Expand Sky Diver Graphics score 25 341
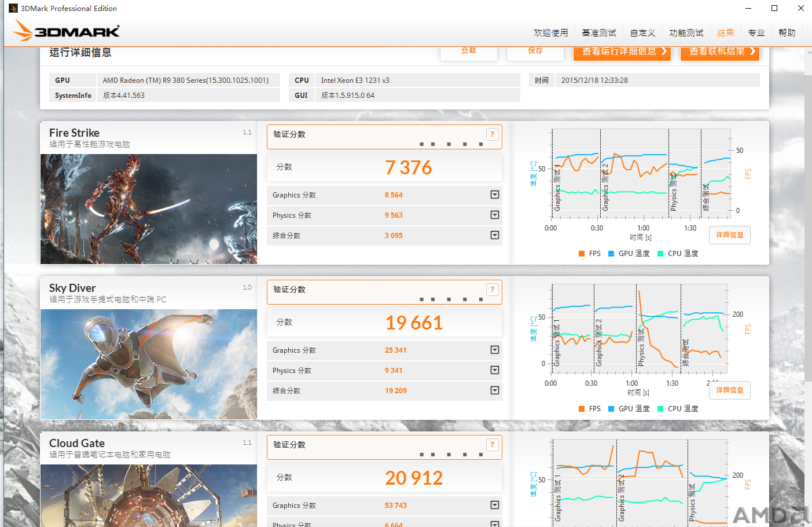Image resolution: width=812 pixels, height=527 pixels. [495, 350]
